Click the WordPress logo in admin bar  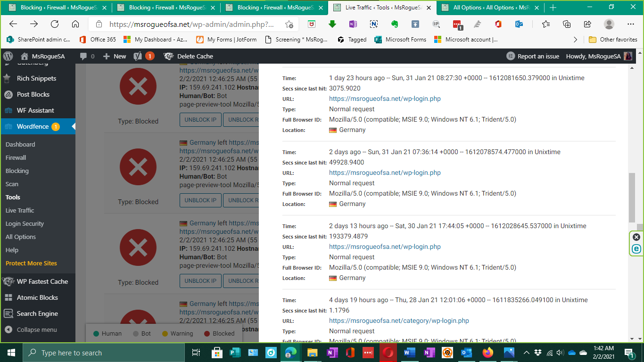(x=8, y=56)
